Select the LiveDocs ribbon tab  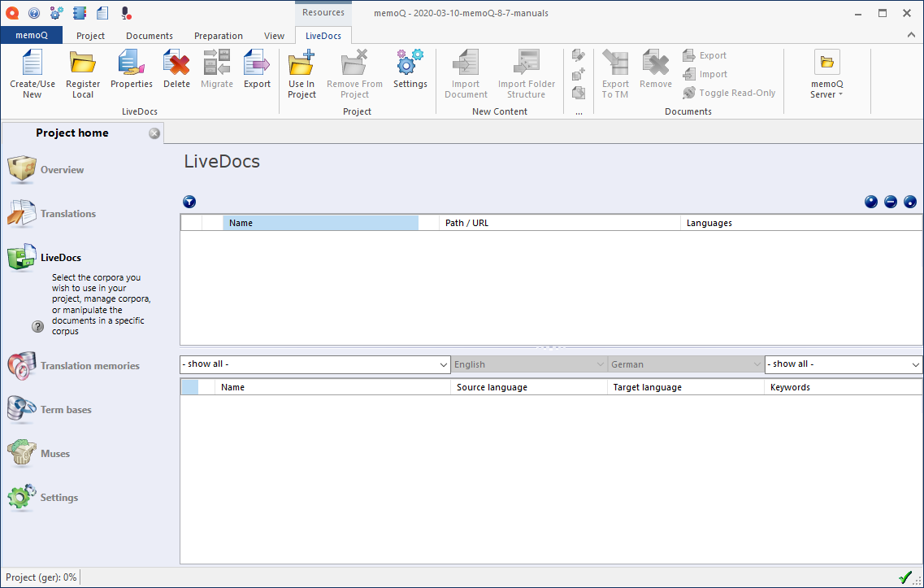pos(323,36)
